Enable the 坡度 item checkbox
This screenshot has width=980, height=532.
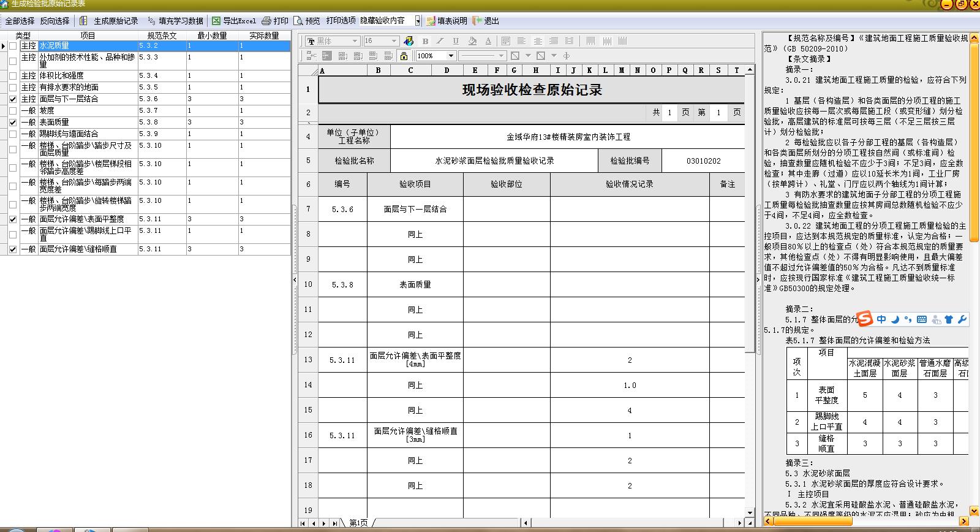click(x=13, y=111)
